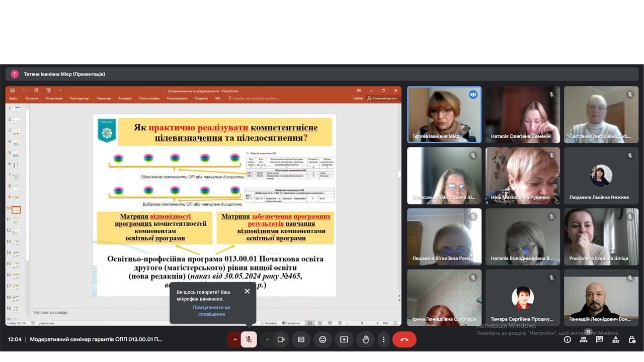Open the chat panel

[600, 339]
